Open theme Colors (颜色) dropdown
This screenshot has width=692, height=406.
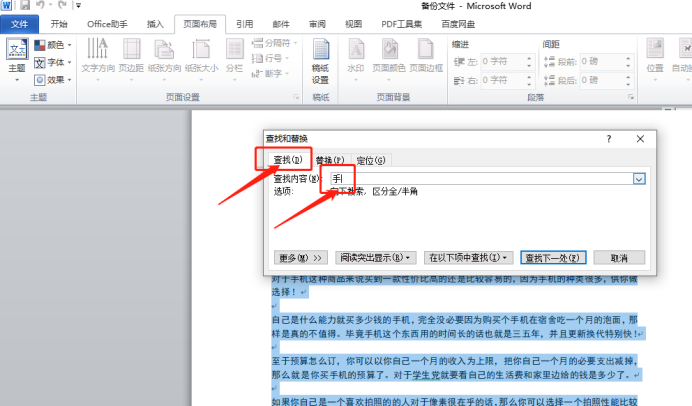point(53,45)
